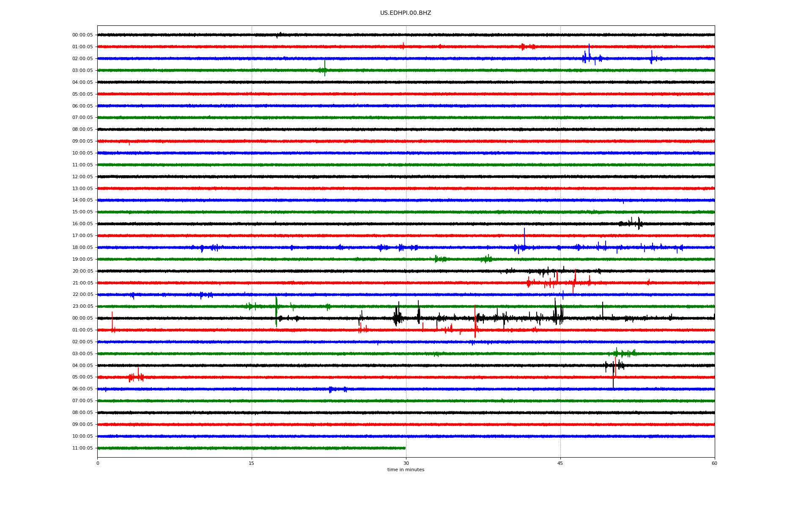Screen dimensions: 812x508
Task: Click the x-axis tick label 30
Action: [406, 463]
